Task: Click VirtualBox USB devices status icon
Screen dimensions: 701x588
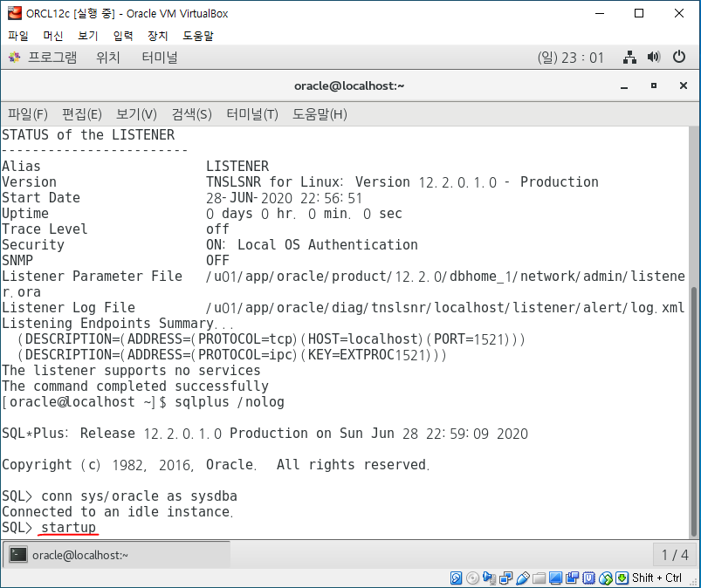Action: pos(522,578)
